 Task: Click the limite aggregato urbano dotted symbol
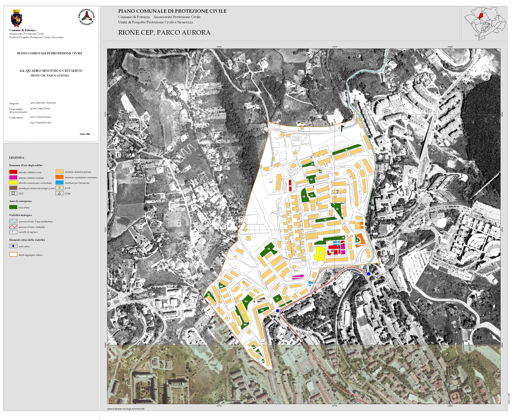(x=13, y=255)
